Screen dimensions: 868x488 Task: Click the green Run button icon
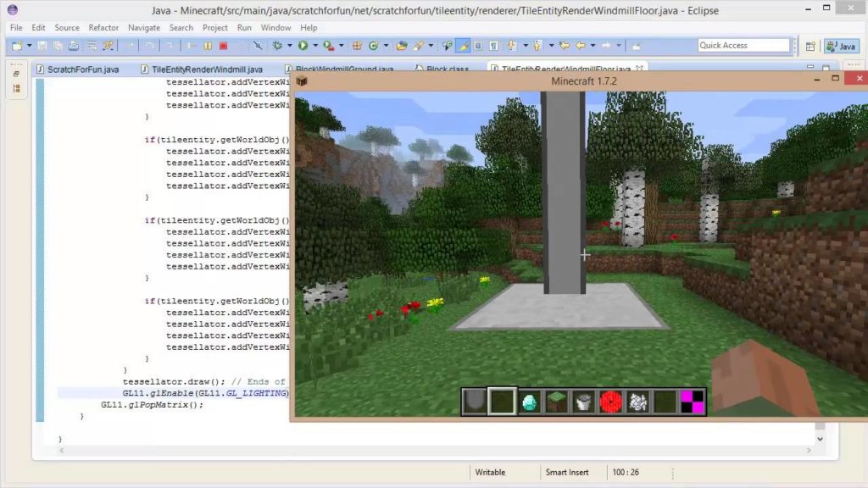pyautogui.click(x=303, y=46)
